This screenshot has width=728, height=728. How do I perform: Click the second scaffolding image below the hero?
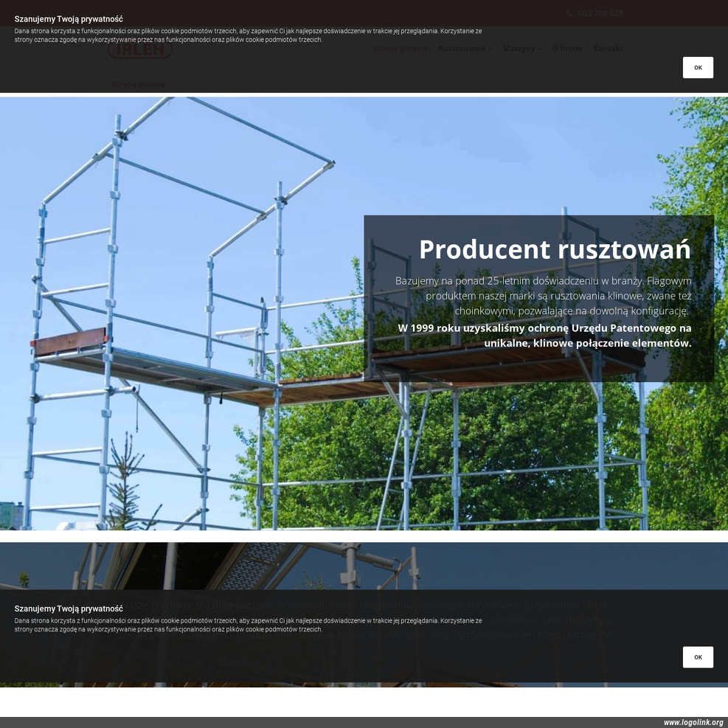361,566
